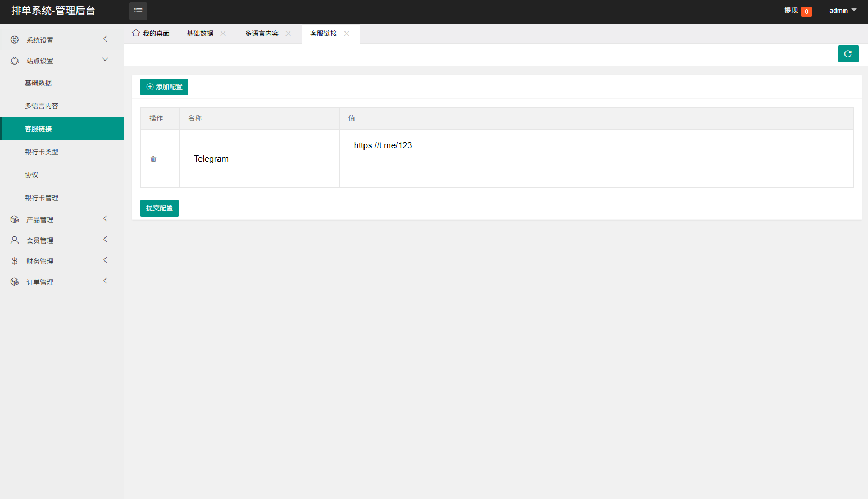Expand the 财务管理 sidebar section
The width and height of the screenshot is (868, 499).
[x=61, y=261]
